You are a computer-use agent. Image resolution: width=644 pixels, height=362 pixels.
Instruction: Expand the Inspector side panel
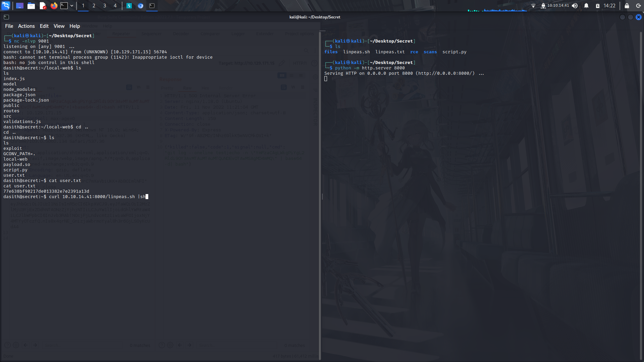(x=315, y=112)
